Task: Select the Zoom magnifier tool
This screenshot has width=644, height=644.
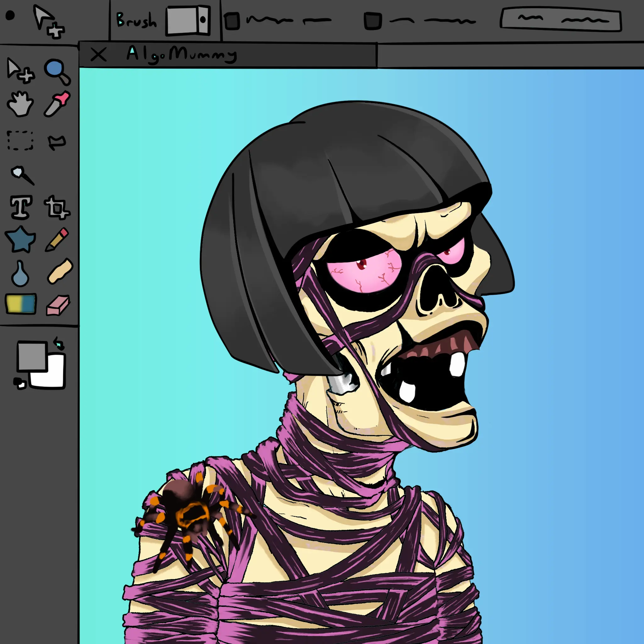Action: 57,71
